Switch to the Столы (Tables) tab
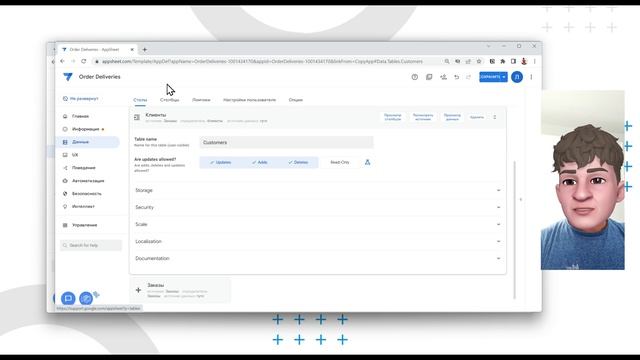Image resolution: width=640 pixels, height=360 pixels. coord(140,100)
